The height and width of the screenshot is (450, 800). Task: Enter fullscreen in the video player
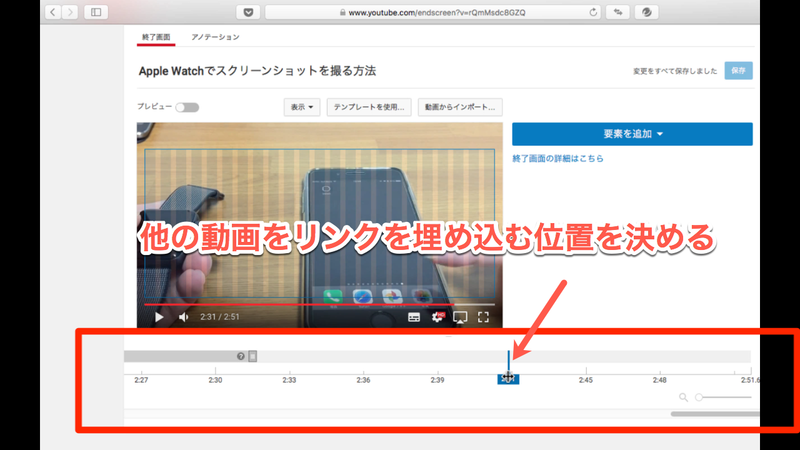point(483,317)
